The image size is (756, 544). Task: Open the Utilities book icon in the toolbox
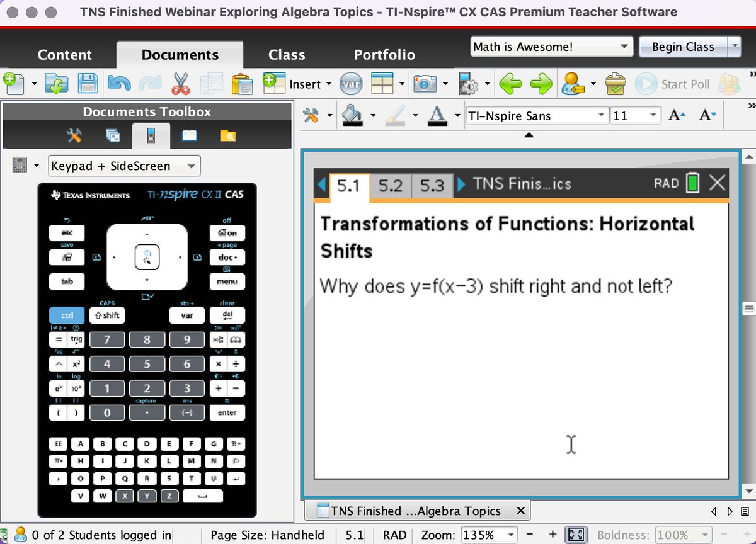point(189,135)
